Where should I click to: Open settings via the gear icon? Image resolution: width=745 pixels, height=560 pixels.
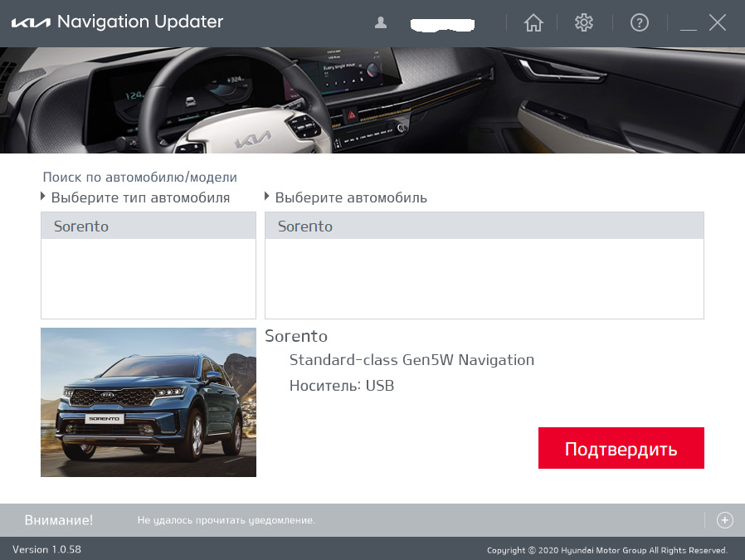pyautogui.click(x=583, y=22)
